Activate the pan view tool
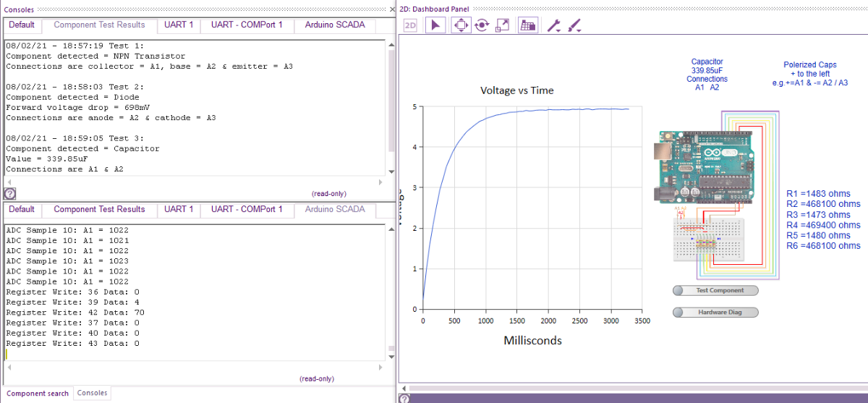The height and width of the screenshot is (403, 868). (x=460, y=25)
